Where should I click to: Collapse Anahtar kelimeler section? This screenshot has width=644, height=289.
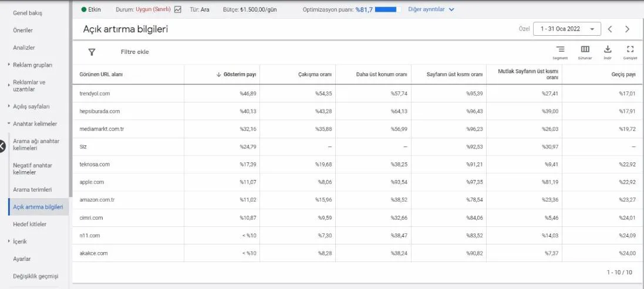click(9, 123)
